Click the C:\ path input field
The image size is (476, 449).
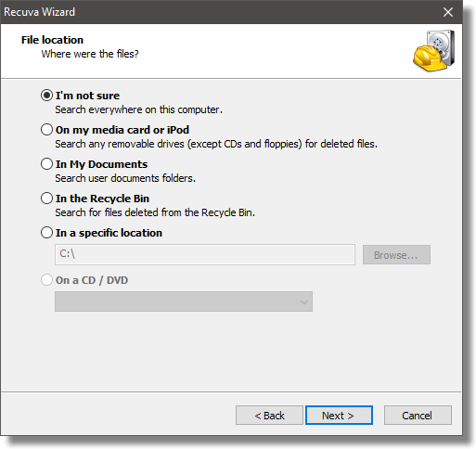(x=205, y=254)
